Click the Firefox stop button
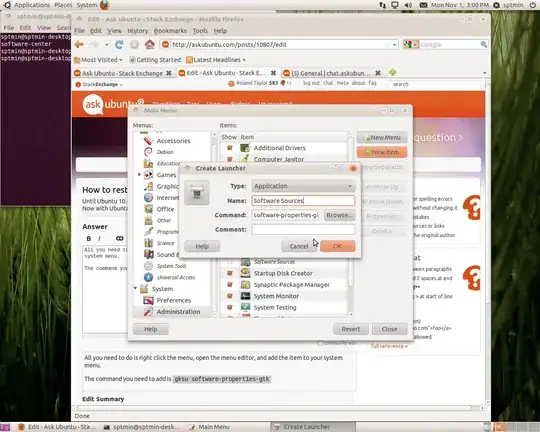 point(134,44)
